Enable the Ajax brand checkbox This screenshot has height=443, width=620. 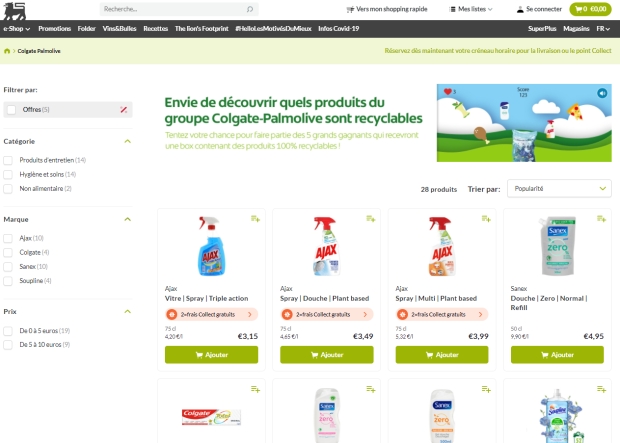click(x=8, y=238)
